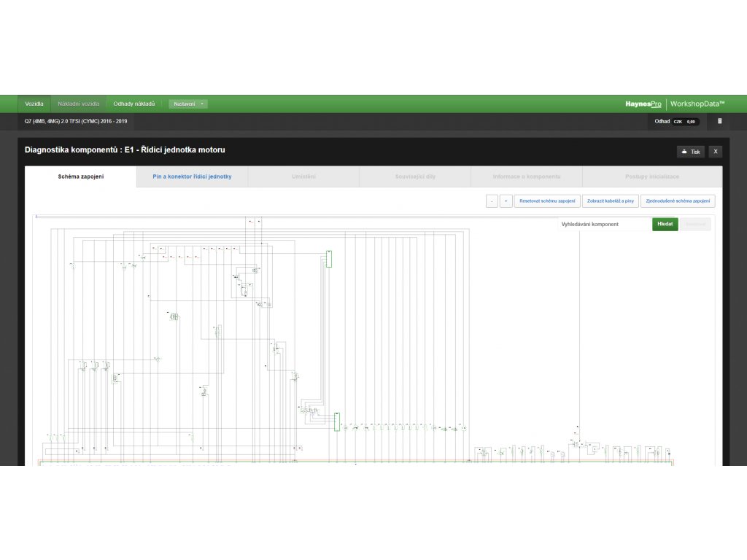
Task: Click Resetovat schému zapojení button
Action: click(547, 201)
